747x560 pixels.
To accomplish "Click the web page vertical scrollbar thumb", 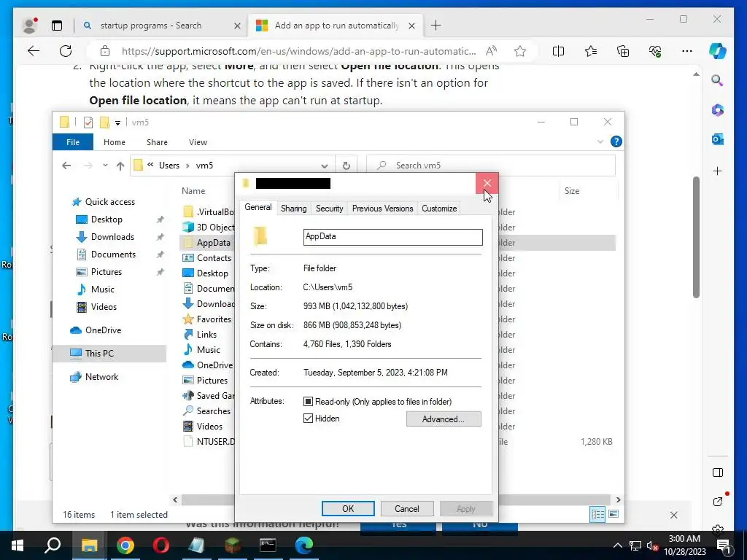I will tap(696, 237).
